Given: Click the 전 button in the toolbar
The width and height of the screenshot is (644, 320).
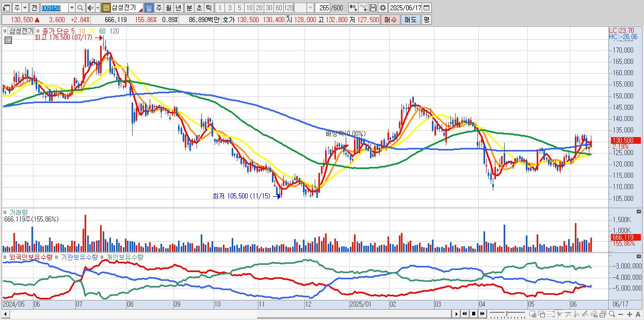Looking at the screenshot, I should [x=34, y=8].
